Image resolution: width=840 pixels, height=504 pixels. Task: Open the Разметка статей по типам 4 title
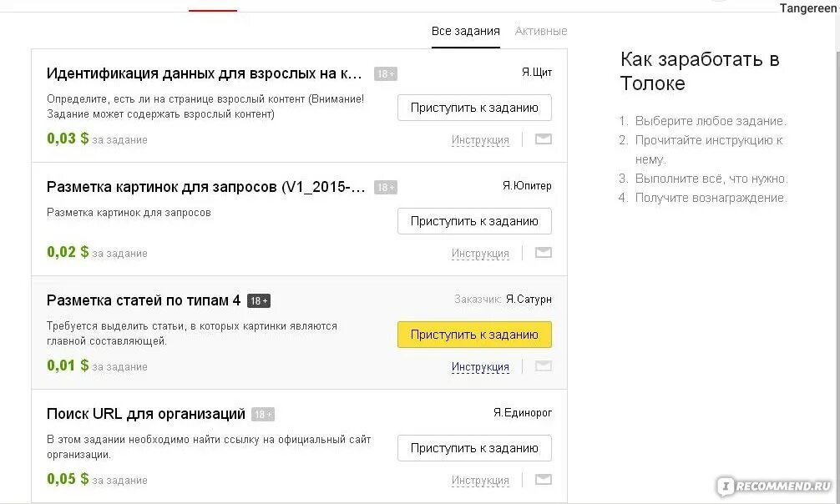144,300
